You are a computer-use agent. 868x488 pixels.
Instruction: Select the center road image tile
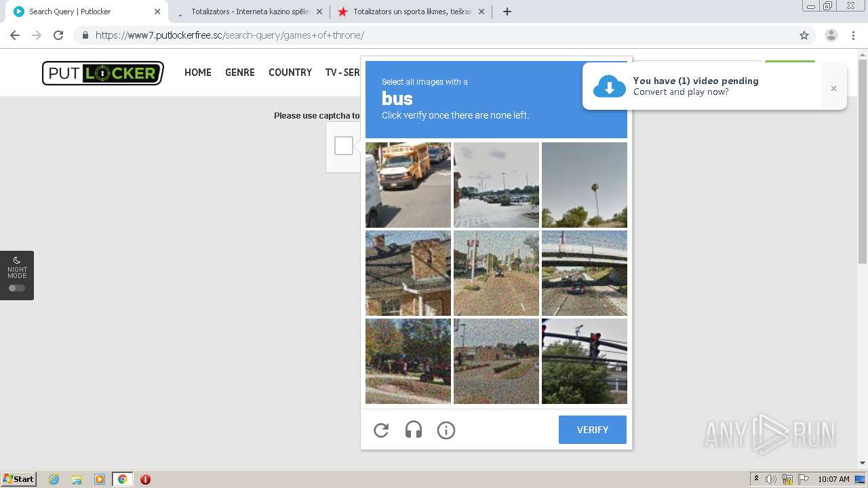[x=496, y=273]
